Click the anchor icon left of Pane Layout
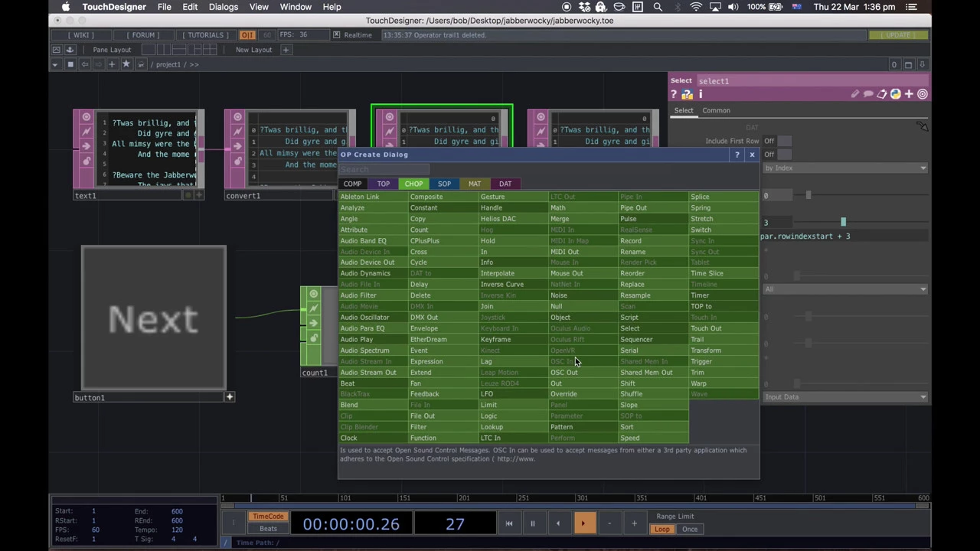Image resolution: width=980 pixels, height=551 pixels. click(x=69, y=50)
